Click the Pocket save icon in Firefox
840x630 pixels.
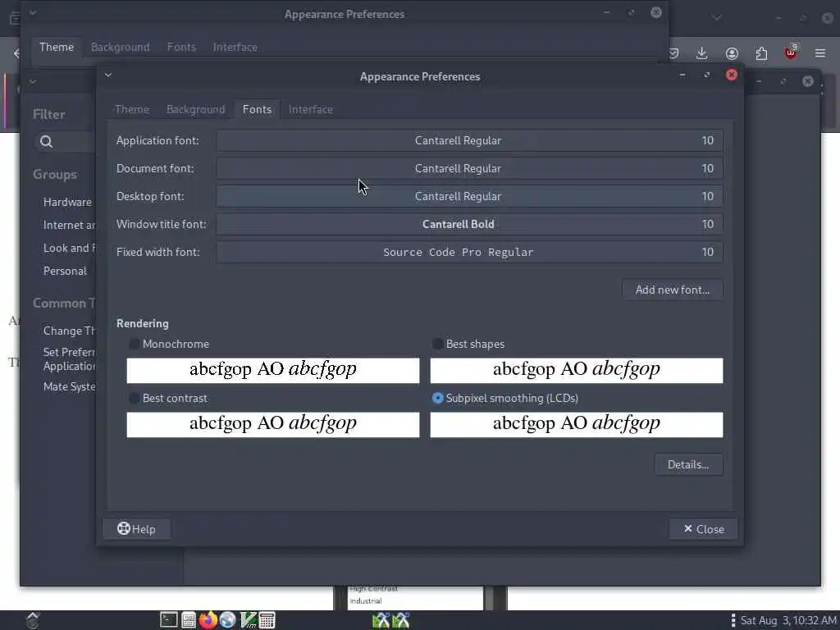tap(674, 53)
